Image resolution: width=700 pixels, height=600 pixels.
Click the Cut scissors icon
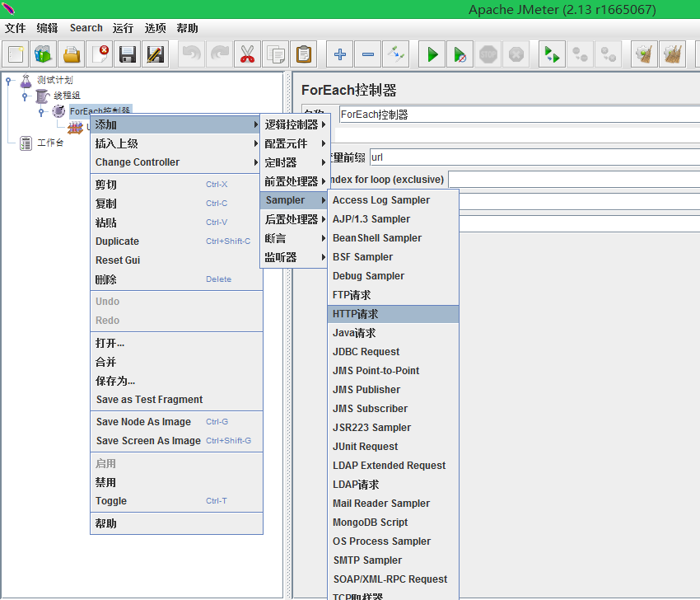tap(247, 54)
